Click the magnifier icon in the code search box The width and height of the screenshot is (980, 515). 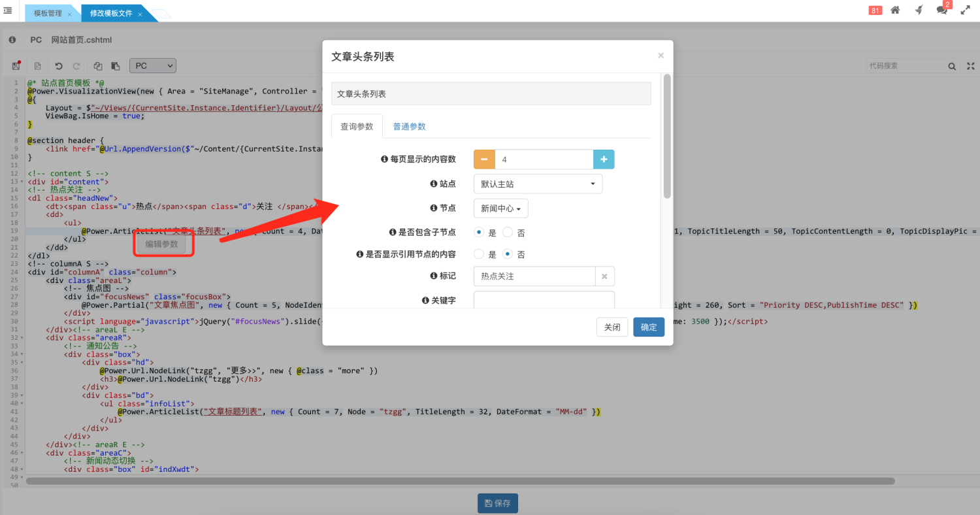coord(952,66)
